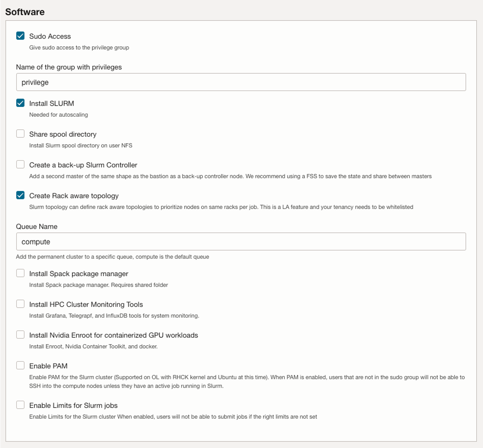
Task: Disable the Create Rack aware topology checkbox
Action: click(x=20, y=195)
